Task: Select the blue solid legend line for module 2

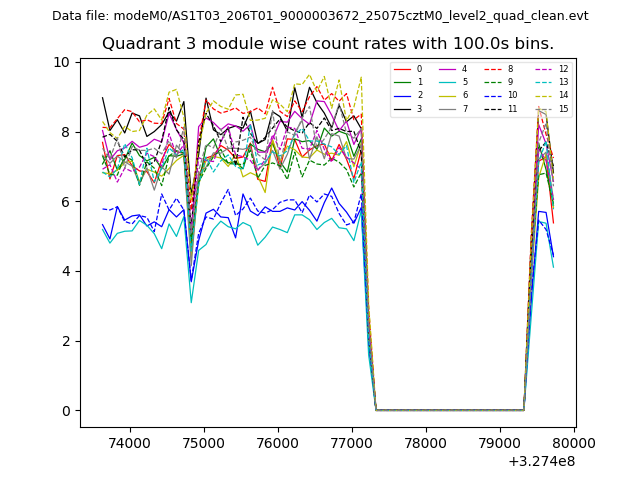Action: pos(402,95)
